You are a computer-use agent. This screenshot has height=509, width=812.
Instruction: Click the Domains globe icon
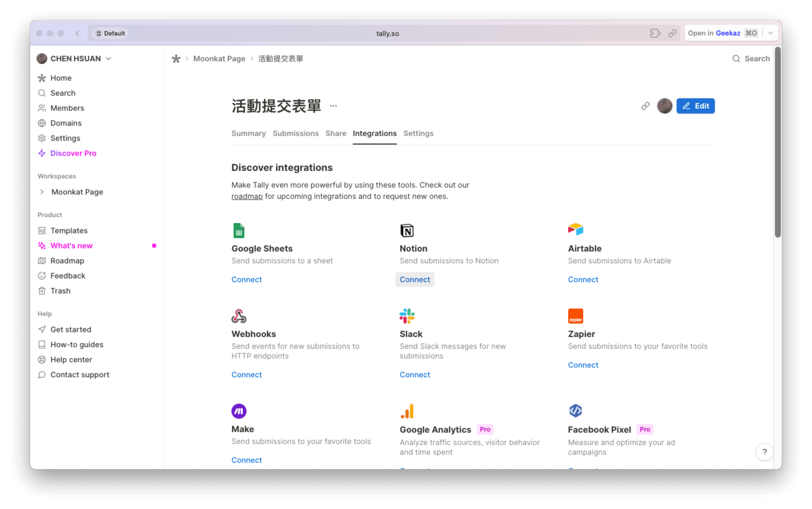[x=42, y=123]
